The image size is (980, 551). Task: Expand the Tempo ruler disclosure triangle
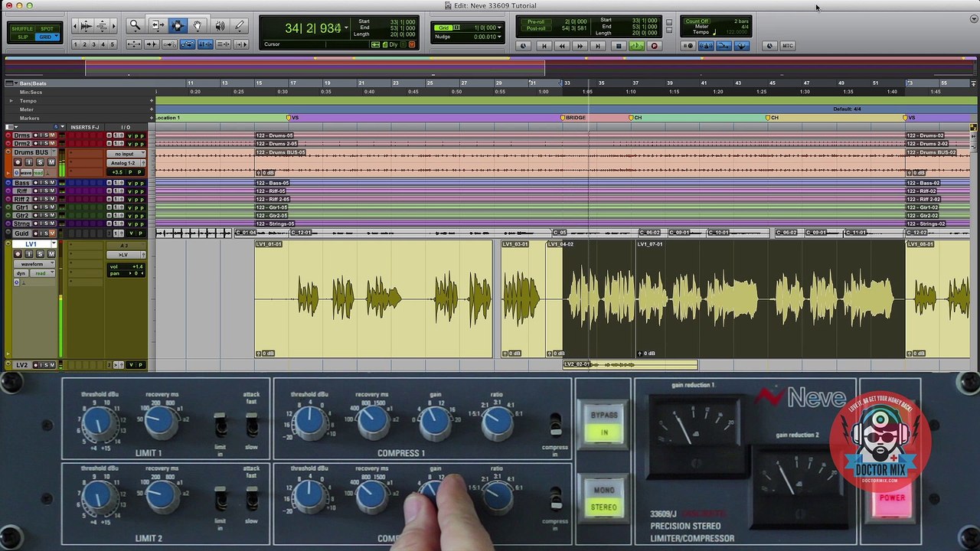[11, 101]
